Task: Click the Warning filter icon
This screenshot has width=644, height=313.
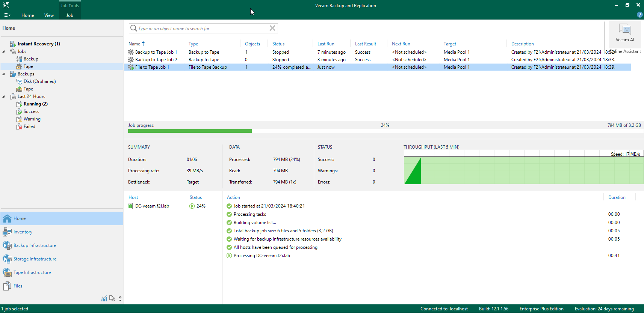Action: point(19,119)
